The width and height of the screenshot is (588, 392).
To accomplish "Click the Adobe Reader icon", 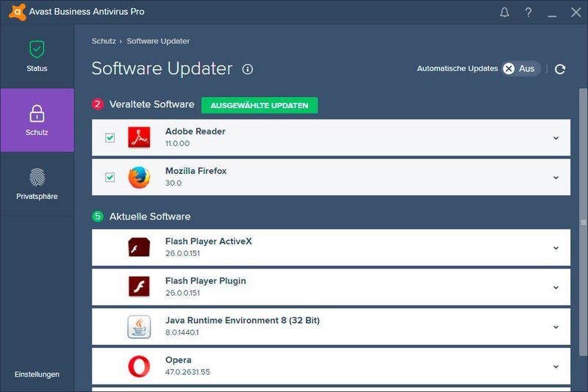I will pyautogui.click(x=139, y=137).
